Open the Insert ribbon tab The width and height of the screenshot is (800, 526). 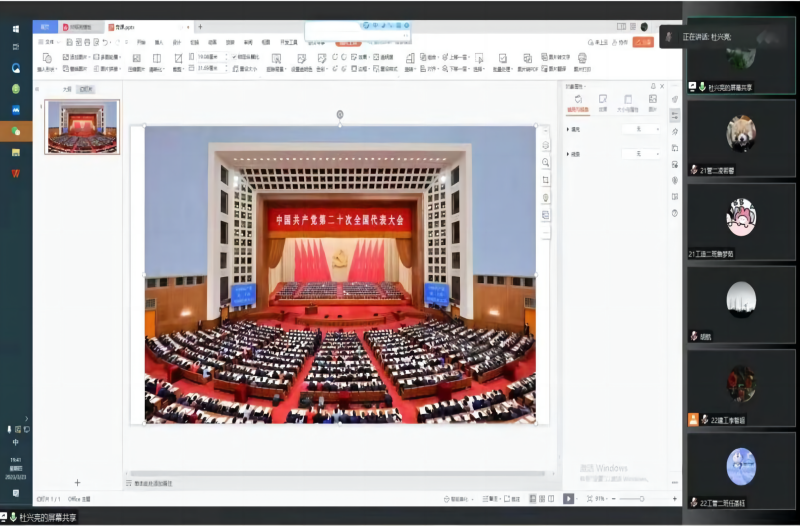click(158, 42)
